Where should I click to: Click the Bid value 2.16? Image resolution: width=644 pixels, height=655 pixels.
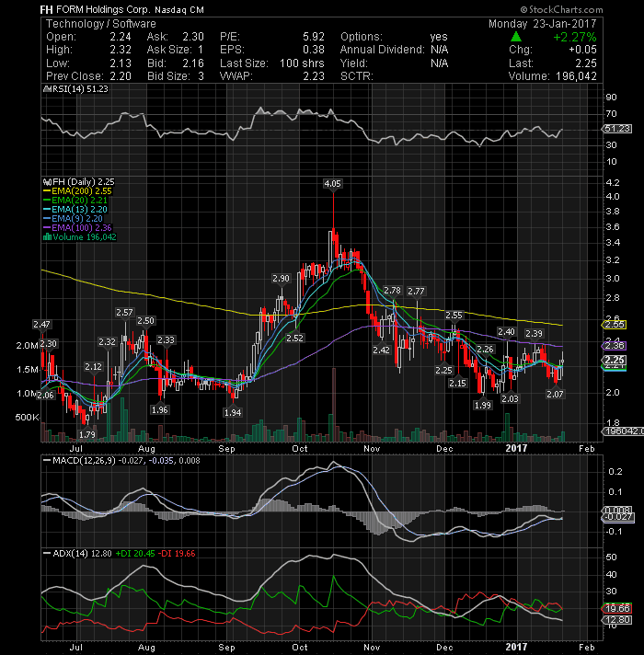193,63
